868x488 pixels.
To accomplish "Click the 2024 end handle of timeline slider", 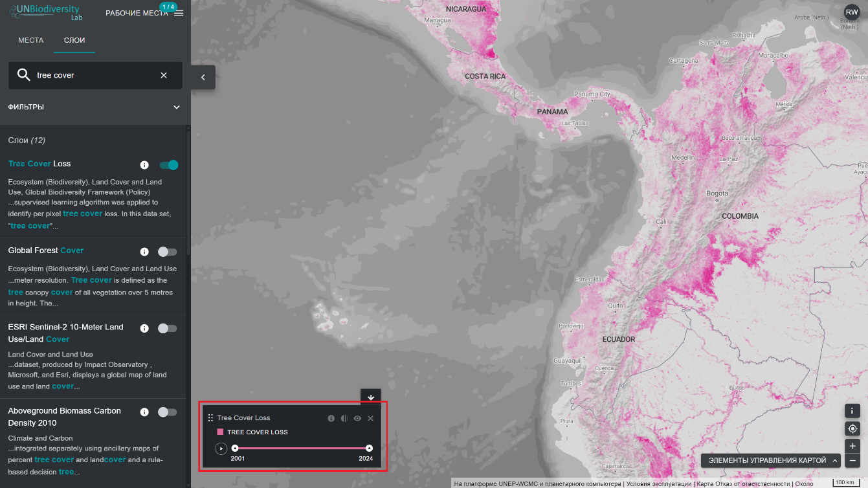I will 369,448.
